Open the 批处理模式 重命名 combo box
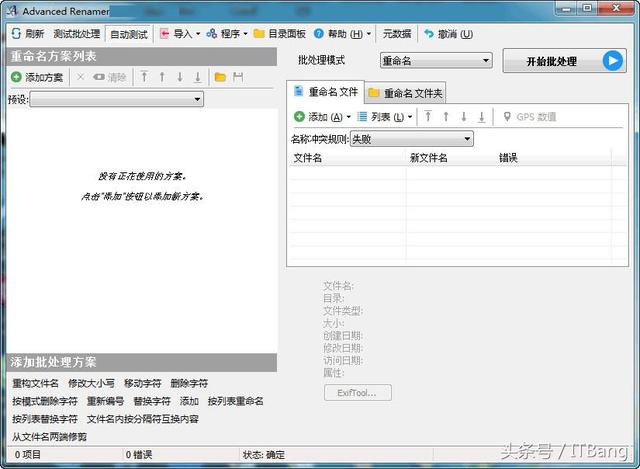The image size is (640, 469). 436,61
